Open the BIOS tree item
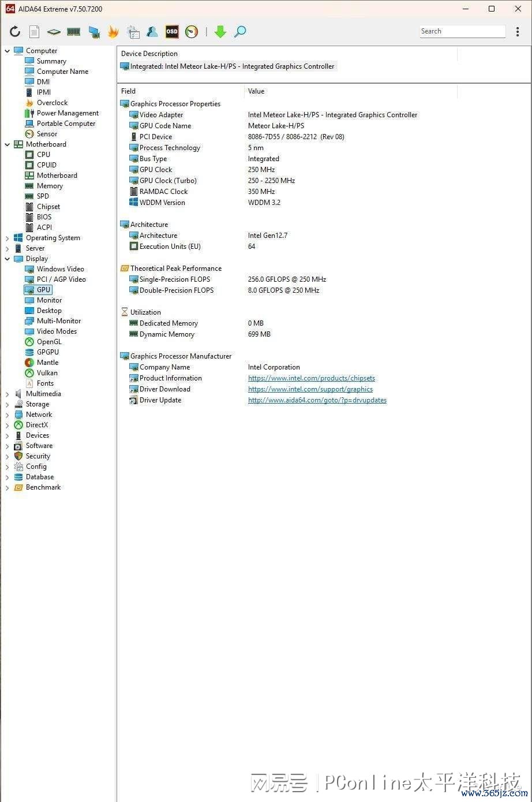 pyautogui.click(x=44, y=217)
